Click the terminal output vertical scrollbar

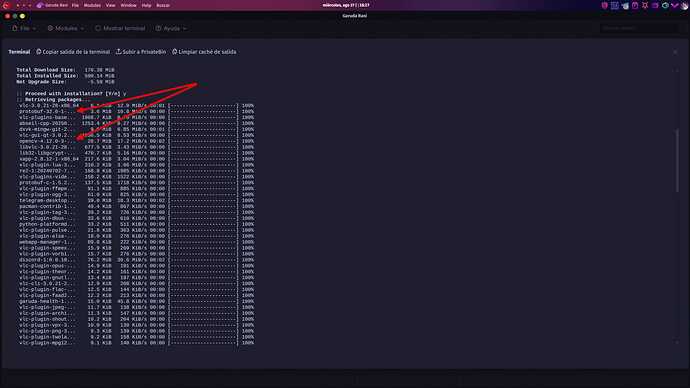[x=677, y=161]
